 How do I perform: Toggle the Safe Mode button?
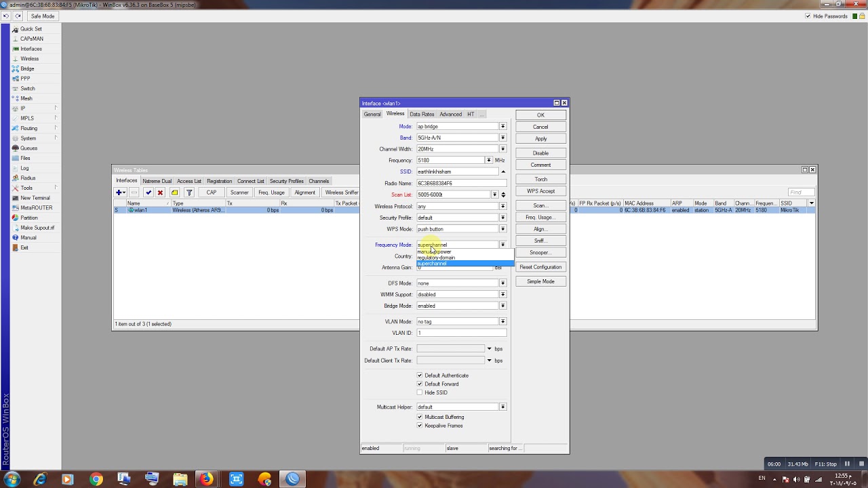click(42, 16)
